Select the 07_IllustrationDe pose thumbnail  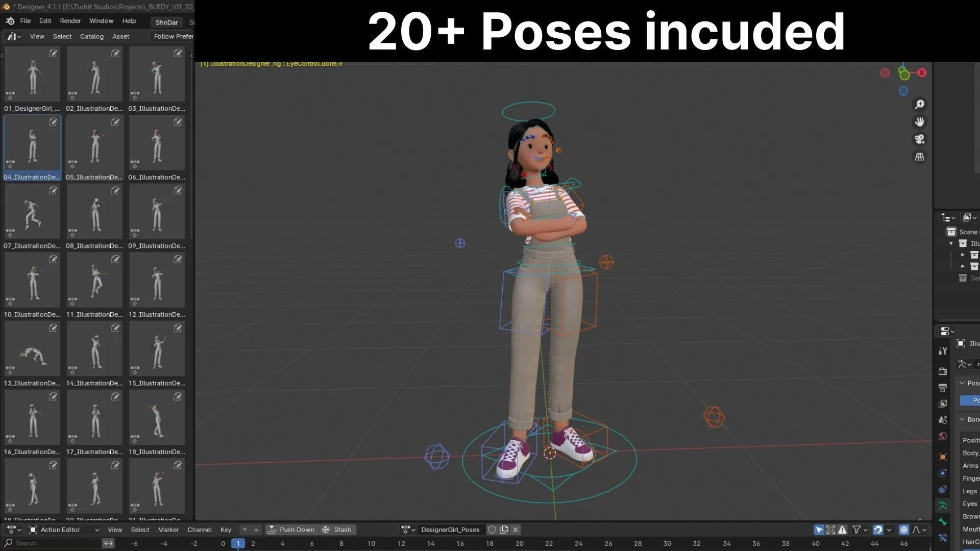click(32, 211)
